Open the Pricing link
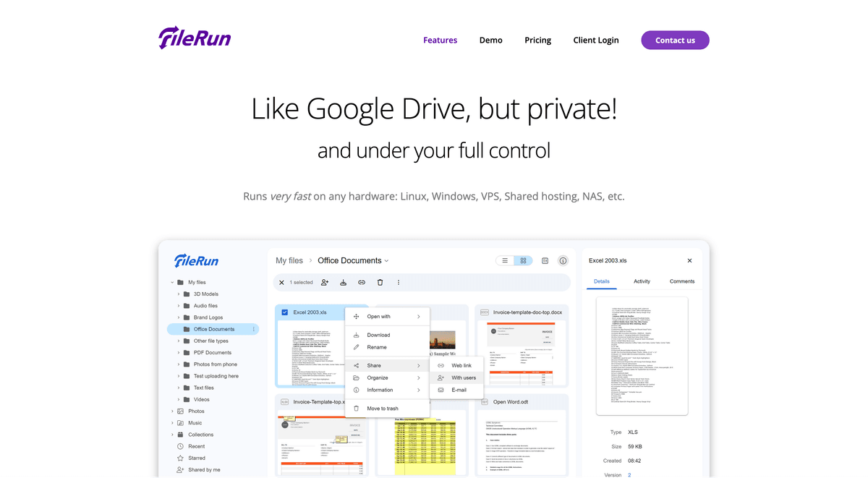 [537, 40]
